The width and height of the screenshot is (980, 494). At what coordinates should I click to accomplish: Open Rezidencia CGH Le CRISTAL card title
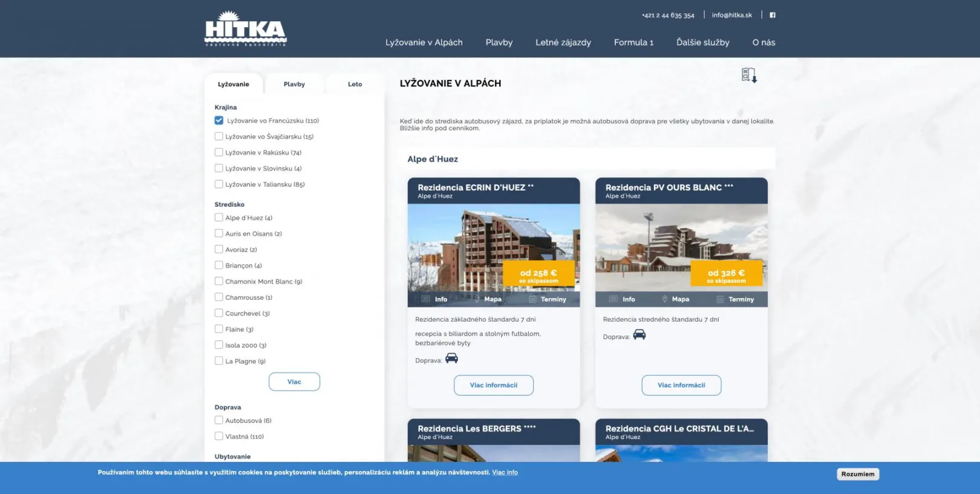click(680, 429)
